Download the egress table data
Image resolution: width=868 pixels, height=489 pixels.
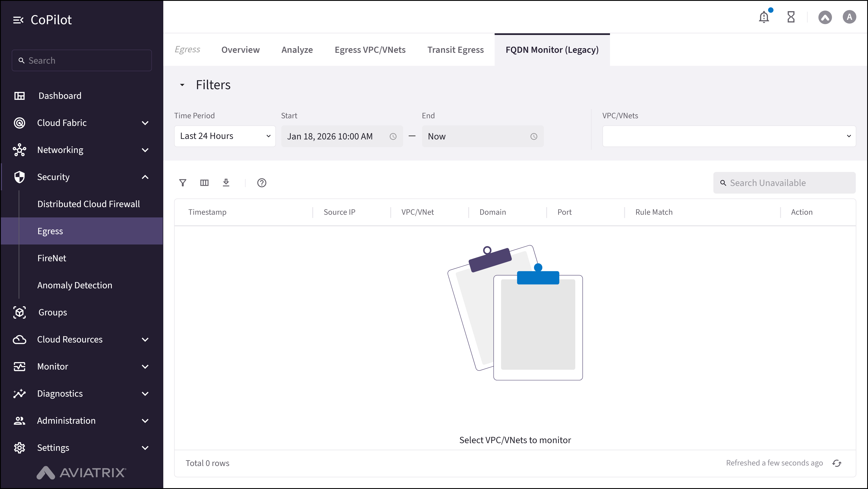tap(226, 183)
